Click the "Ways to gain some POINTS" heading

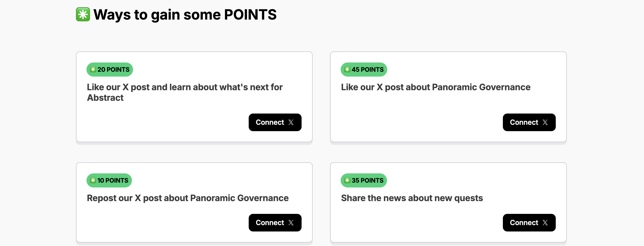(x=185, y=15)
